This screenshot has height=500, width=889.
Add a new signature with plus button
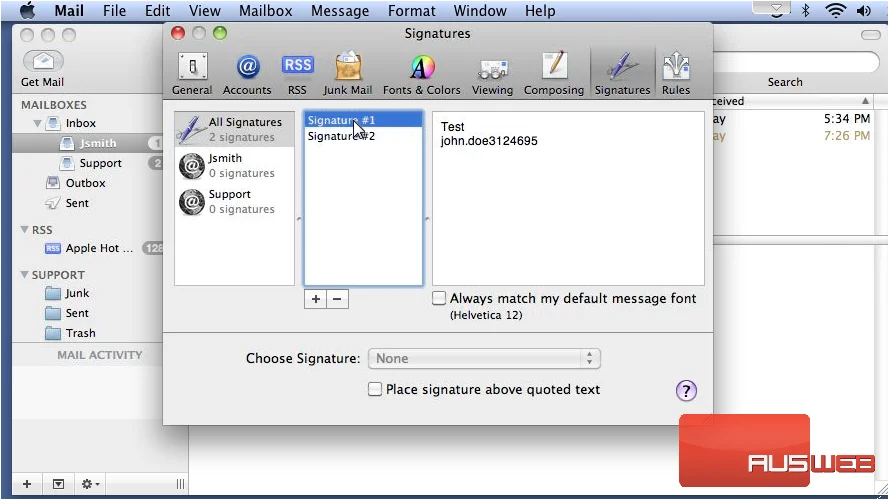(x=316, y=299)
